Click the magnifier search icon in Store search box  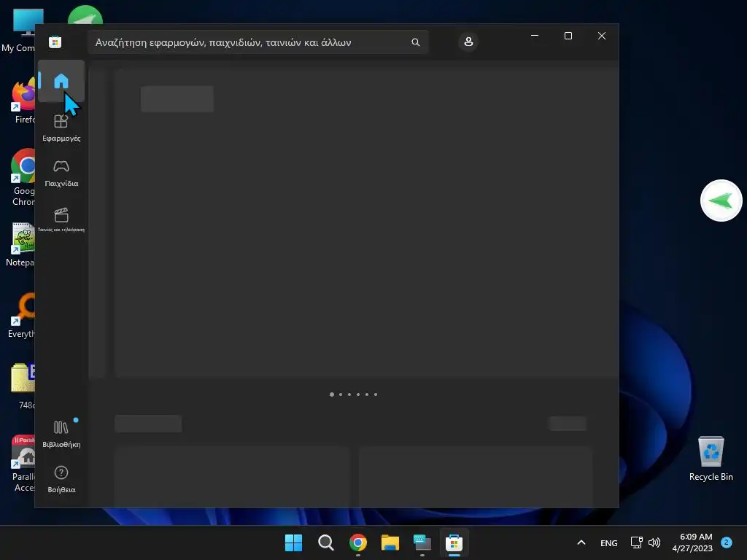click(415, 42)
